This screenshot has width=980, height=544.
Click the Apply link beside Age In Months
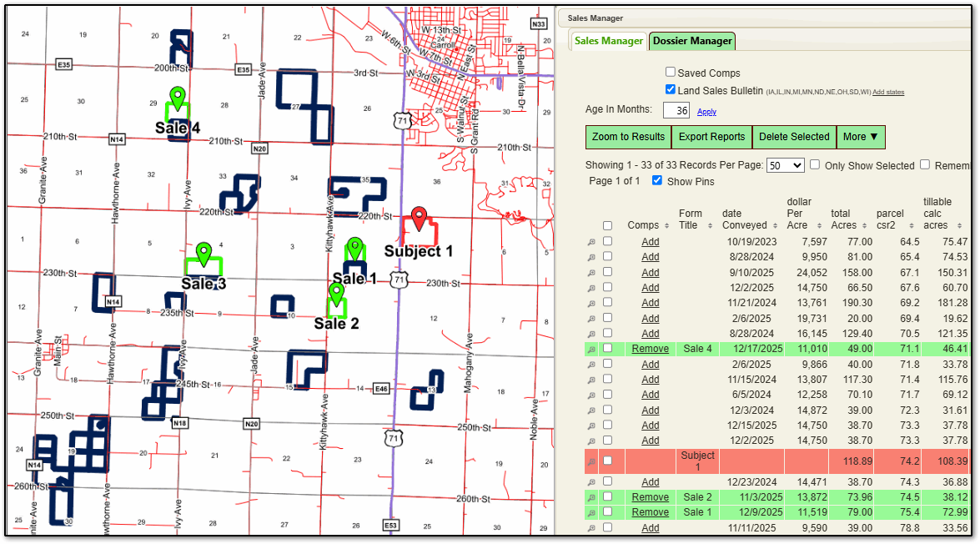tap(707, 112)
